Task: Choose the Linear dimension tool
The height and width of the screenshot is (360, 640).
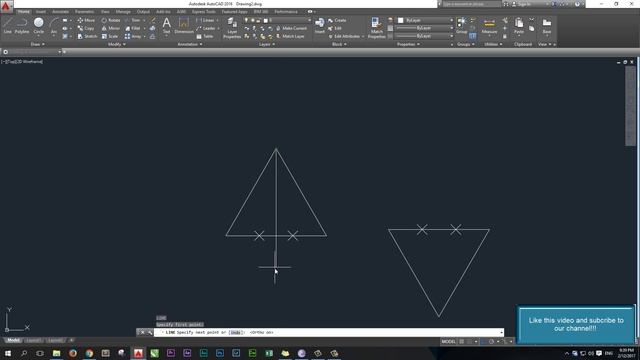Action: click(205, 20)
